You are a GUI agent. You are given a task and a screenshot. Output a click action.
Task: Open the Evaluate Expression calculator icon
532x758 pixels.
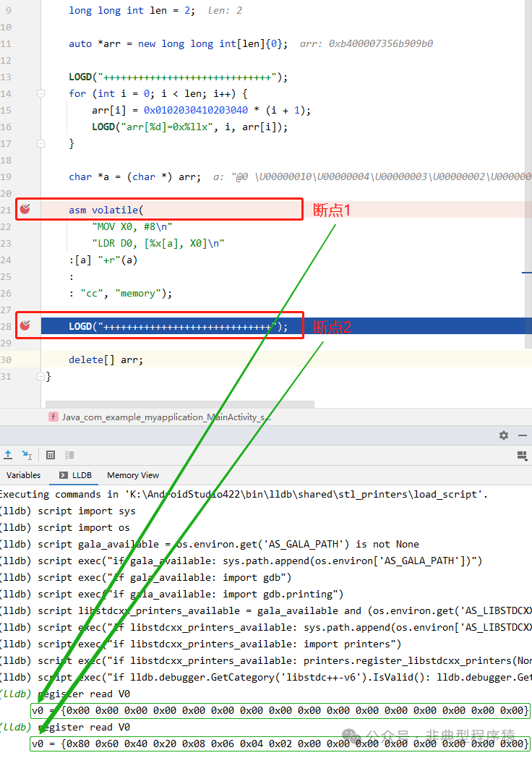(51, 454)
